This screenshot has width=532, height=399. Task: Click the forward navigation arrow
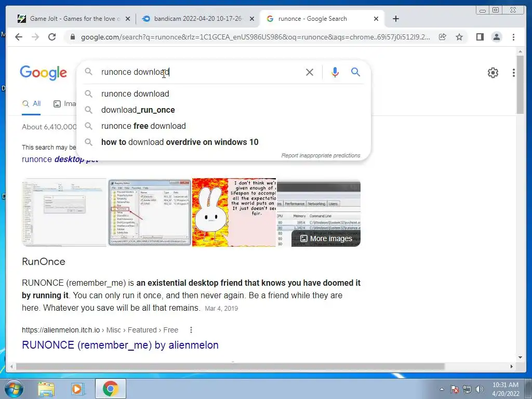point(35,37)
